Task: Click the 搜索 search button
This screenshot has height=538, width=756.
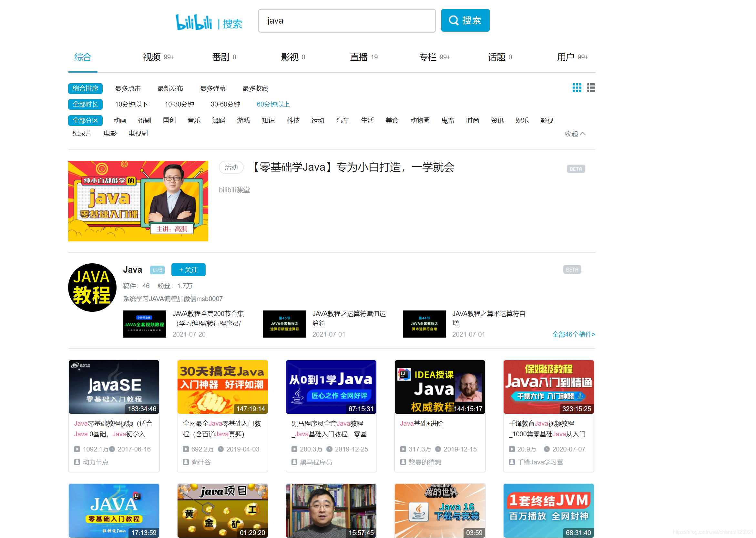Action: point(465,21)
